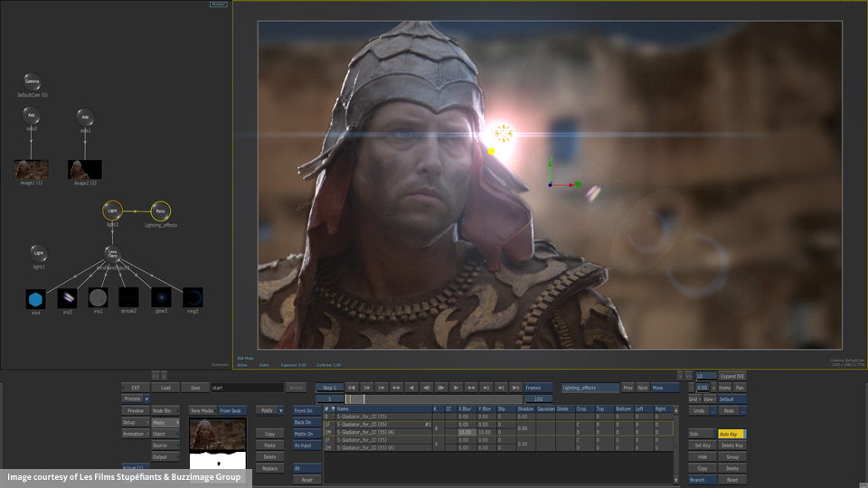Open the Frames dropdown
Image resolution: width=868 pixels, height=488 pixels.
tap(538, 388)
